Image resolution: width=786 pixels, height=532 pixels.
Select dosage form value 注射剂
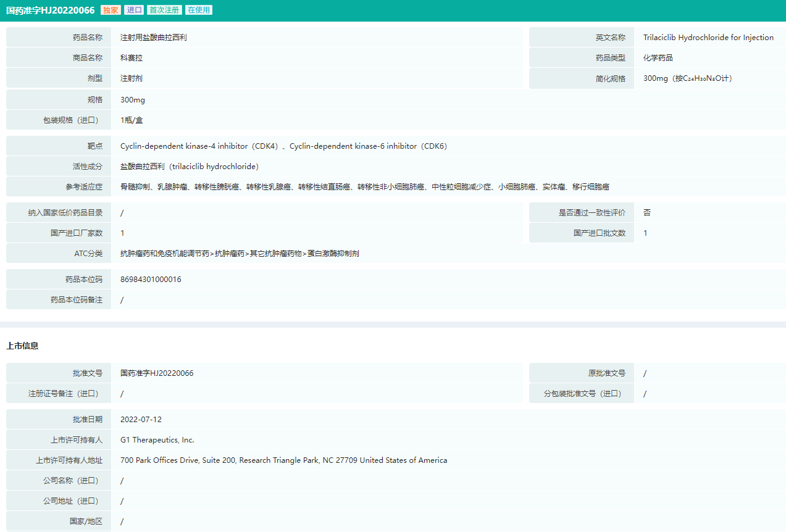click(132, 78)
